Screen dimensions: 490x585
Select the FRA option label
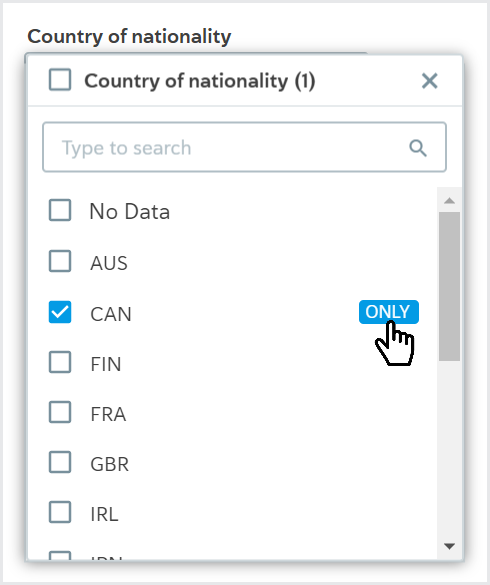pos(108,414)
